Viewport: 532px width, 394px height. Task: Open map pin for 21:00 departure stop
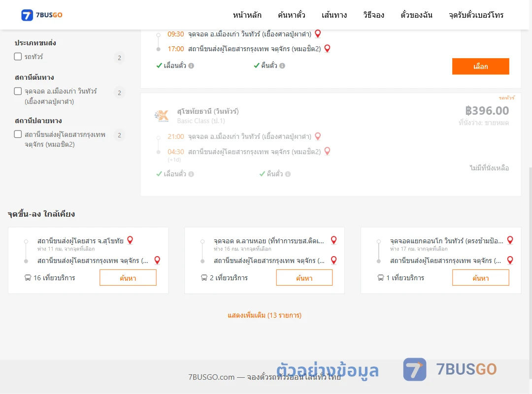[318, 136]
